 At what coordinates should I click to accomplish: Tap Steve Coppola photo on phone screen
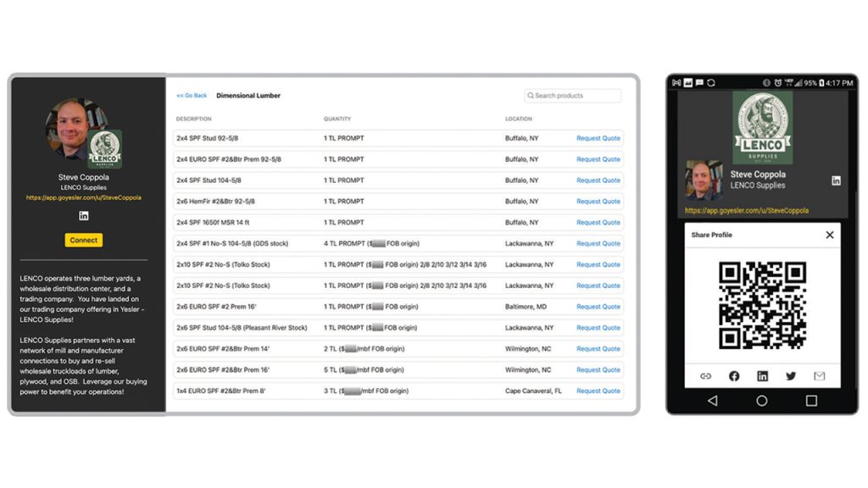coord(704,180)
